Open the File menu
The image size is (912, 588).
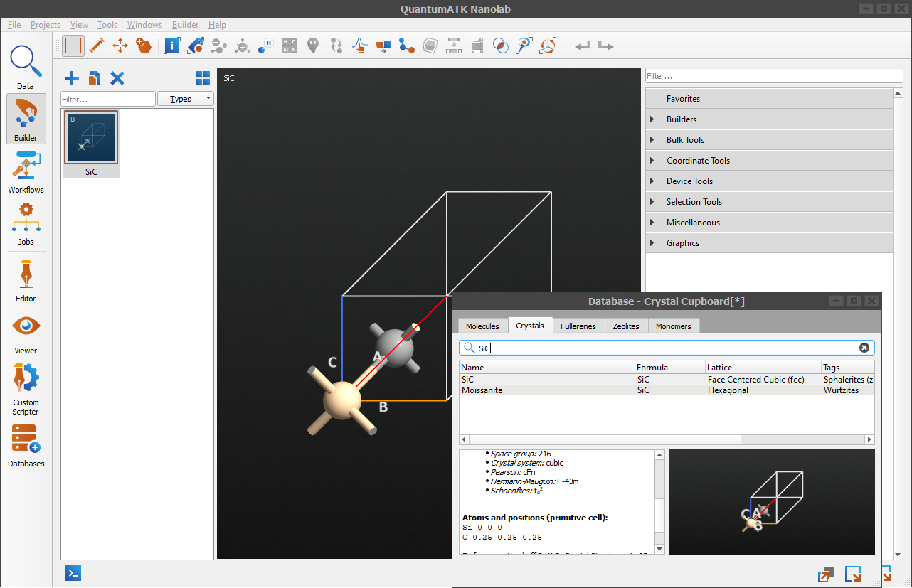14,25
